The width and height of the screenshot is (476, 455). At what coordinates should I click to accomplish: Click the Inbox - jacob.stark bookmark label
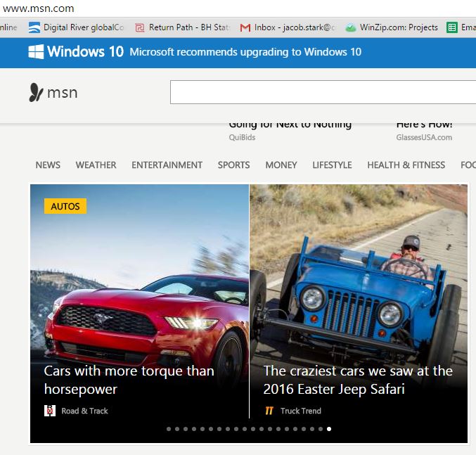pos(295,27)
